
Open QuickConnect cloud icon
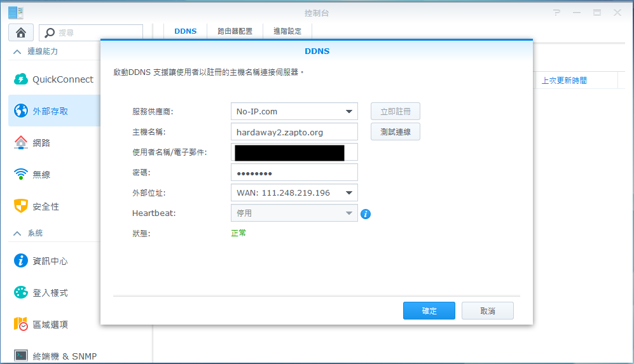pos(20,79)
